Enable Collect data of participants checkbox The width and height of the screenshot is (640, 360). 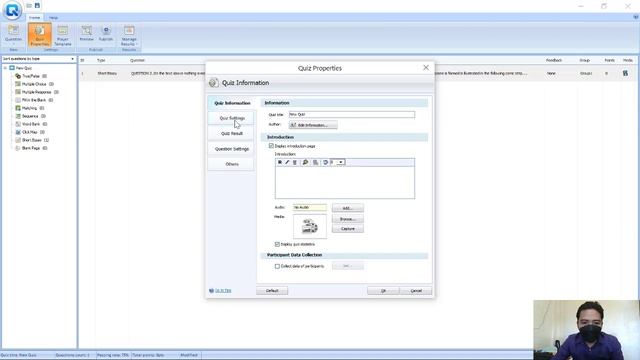tap(277, 266)
